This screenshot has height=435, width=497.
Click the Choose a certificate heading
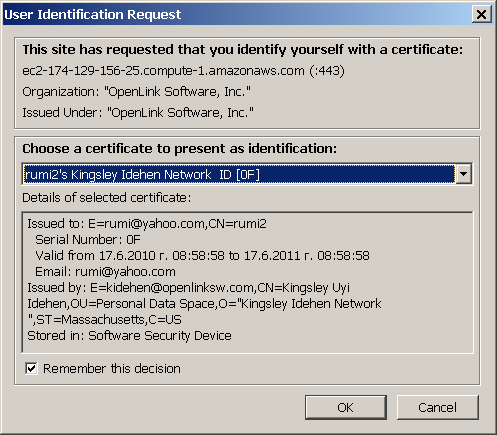[x=180, y=149]
